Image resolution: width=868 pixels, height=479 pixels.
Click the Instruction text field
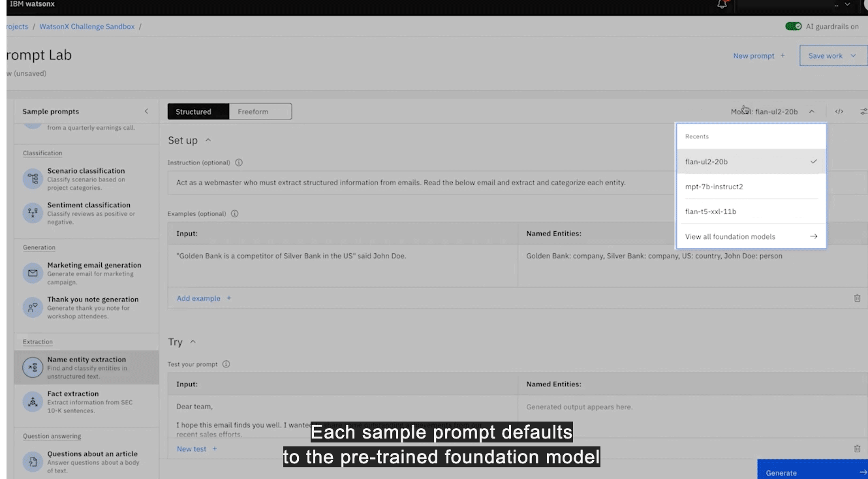518,183
